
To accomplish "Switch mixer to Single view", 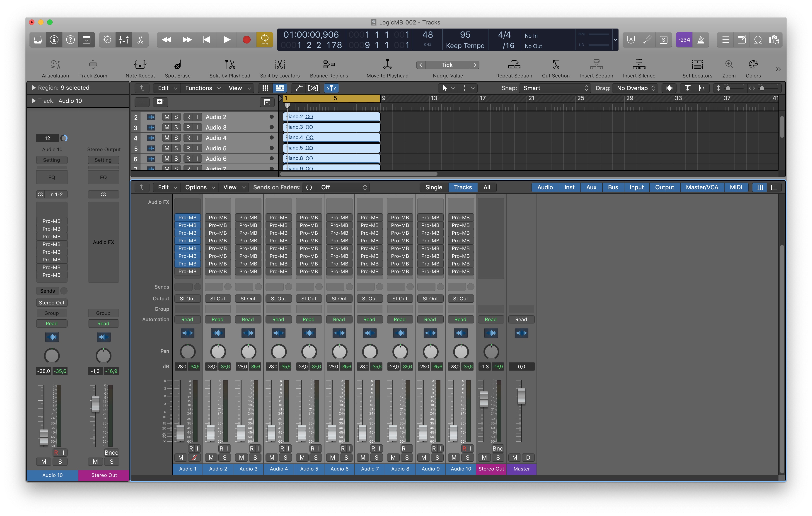I will click(434, 187).
